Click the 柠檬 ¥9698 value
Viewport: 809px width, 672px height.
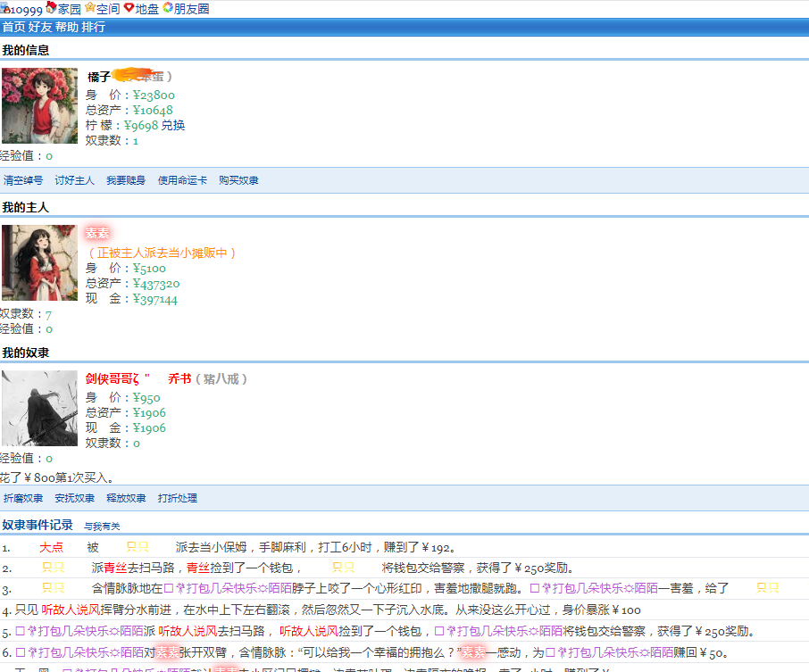point(141,125)
